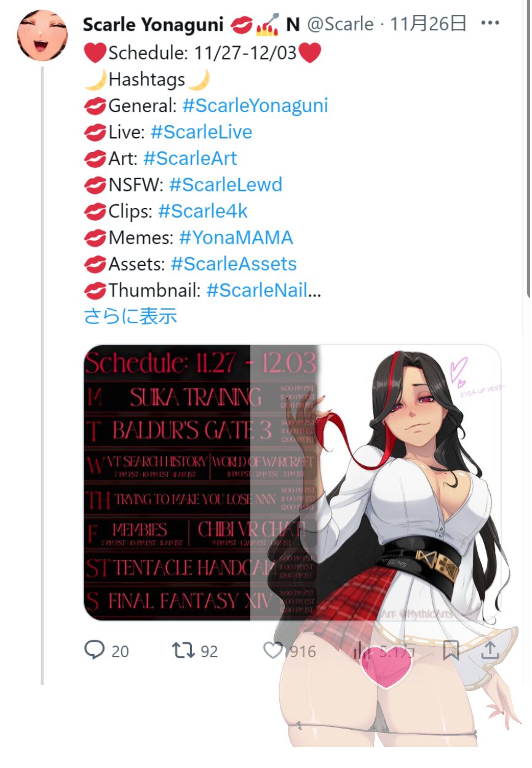Like the tweet with the heart icon
The width and height of the screenshot is (532, 768).
pyautogui.click(x=272, y=650)
